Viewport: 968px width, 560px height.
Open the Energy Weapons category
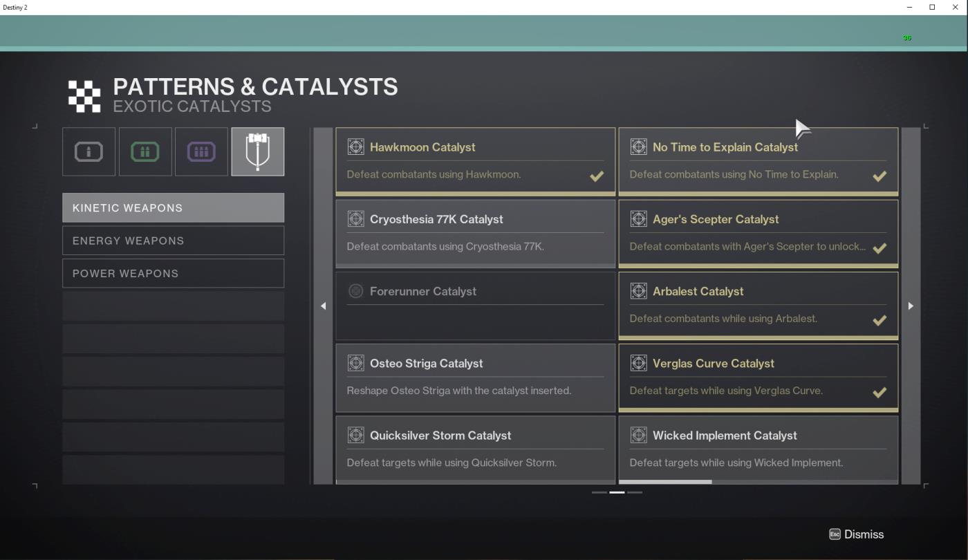pos(173,241)
